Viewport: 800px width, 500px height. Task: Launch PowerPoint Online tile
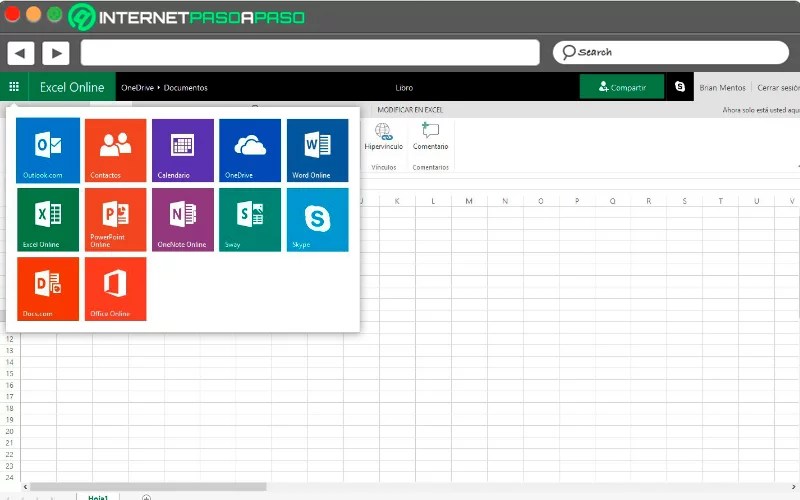(115, 219)
